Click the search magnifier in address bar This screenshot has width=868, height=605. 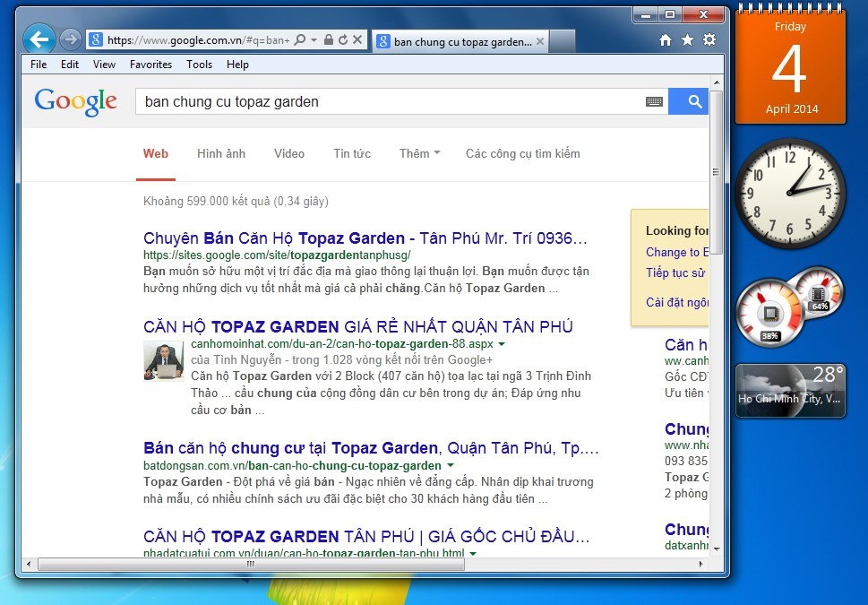[299, 39]
